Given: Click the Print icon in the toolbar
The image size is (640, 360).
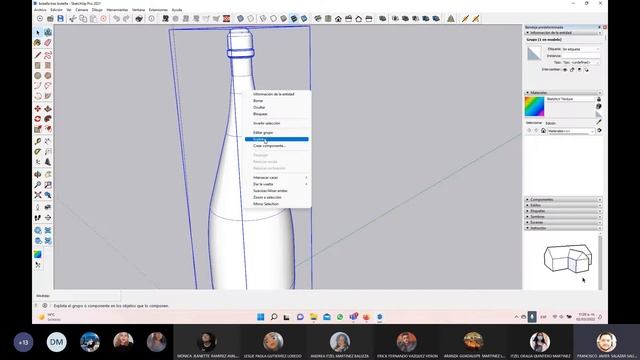Looking at the screenshot, I should coord(139,18).
